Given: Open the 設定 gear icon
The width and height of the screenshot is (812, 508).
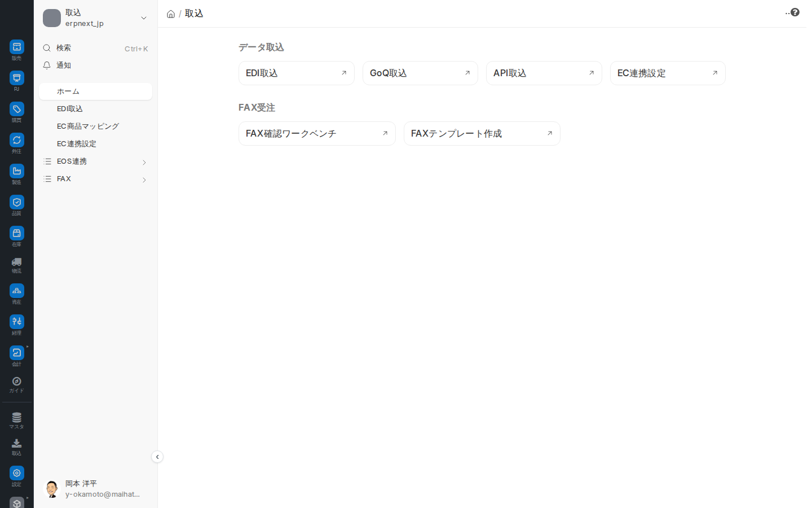Looking at the screenshot, I should (x=17, y=473).
